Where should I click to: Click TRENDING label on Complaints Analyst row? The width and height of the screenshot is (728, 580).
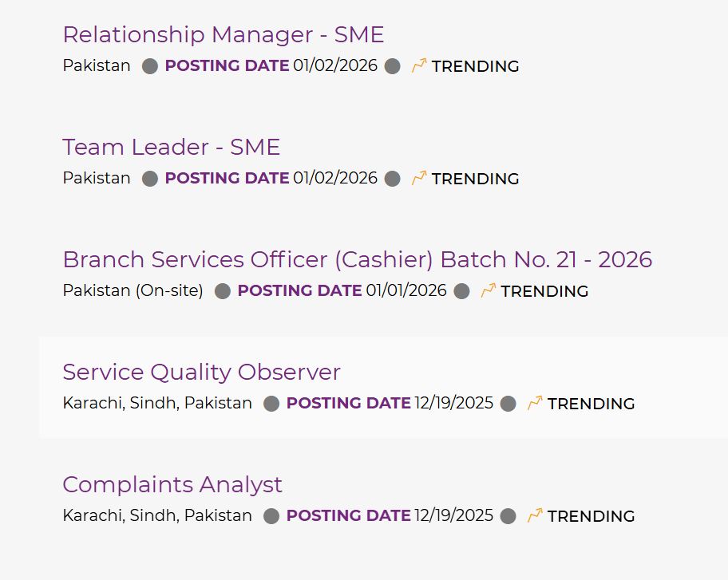pos(591,517)
